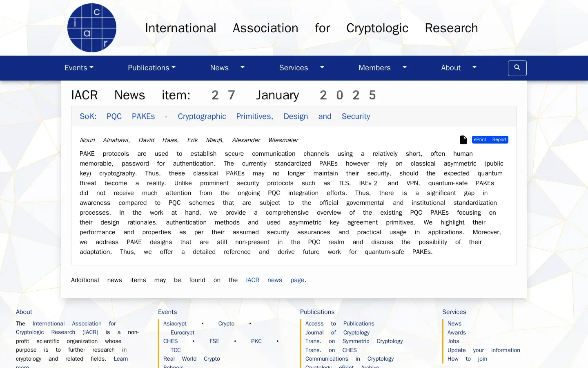Open News link in footer Services
588x368 pixels.
[454, 323]
